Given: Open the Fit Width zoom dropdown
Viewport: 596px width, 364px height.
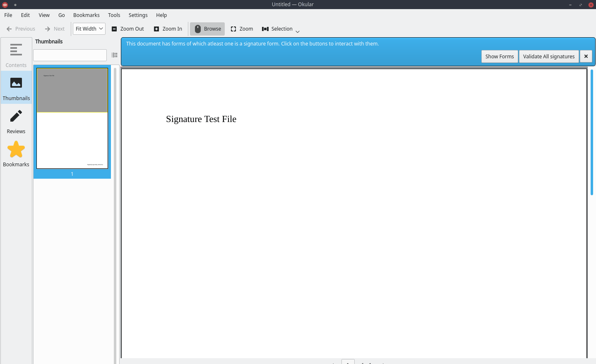Looking at the screenshot, I should tap(89, 29).
